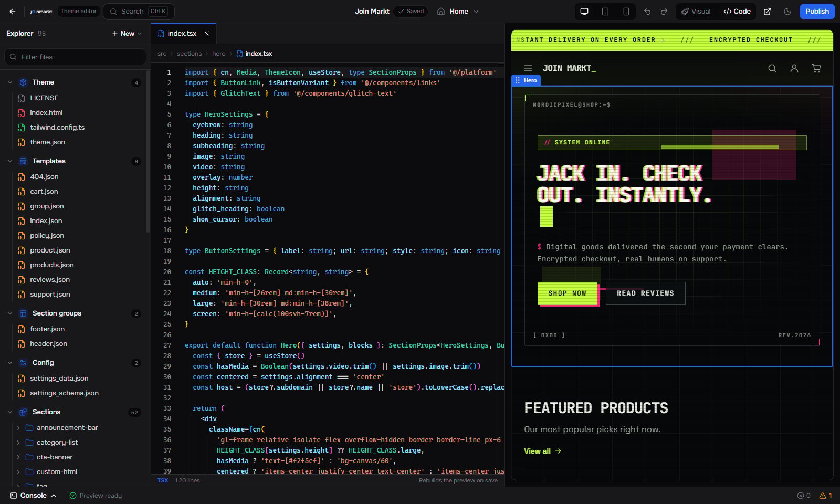Collapse the Templates group
This screenshot has height=504, width=840.
point(10,161)
